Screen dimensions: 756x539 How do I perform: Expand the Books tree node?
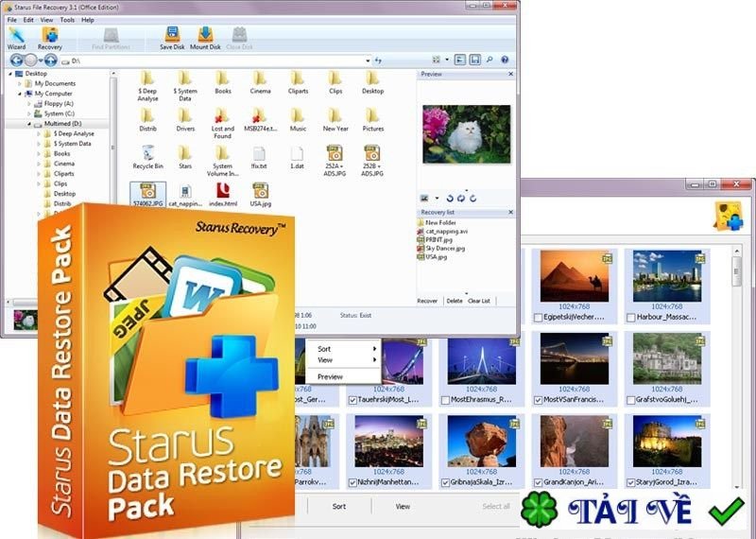point(39,154)
